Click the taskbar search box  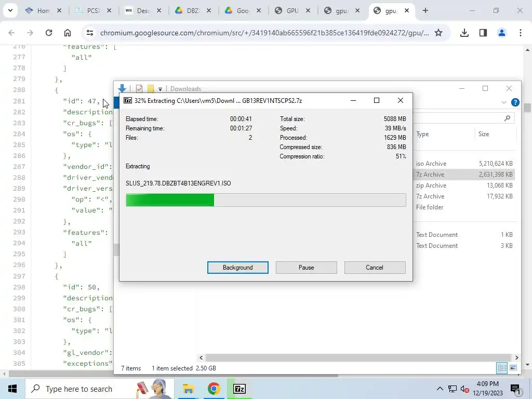[x=100, y=389]
